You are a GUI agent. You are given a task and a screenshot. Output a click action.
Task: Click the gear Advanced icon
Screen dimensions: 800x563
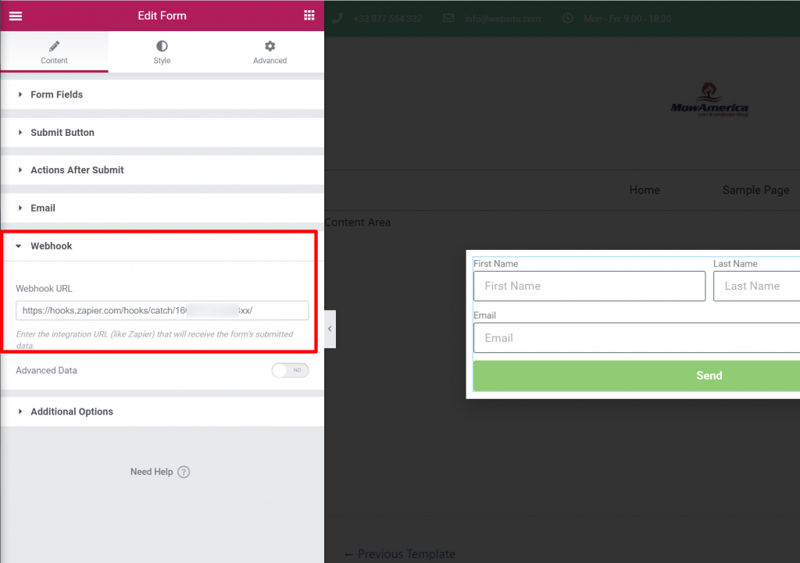coord(270,46)
